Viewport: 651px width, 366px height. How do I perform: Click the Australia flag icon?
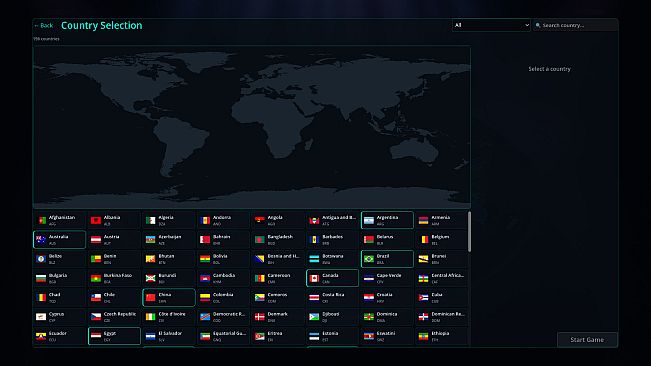click(x=42, y=239)
